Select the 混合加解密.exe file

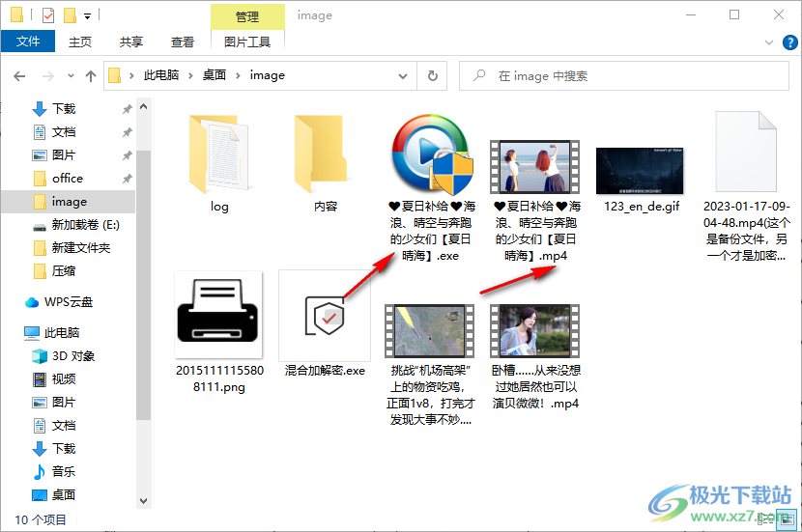pyautogui.click(x=325, y=324)
